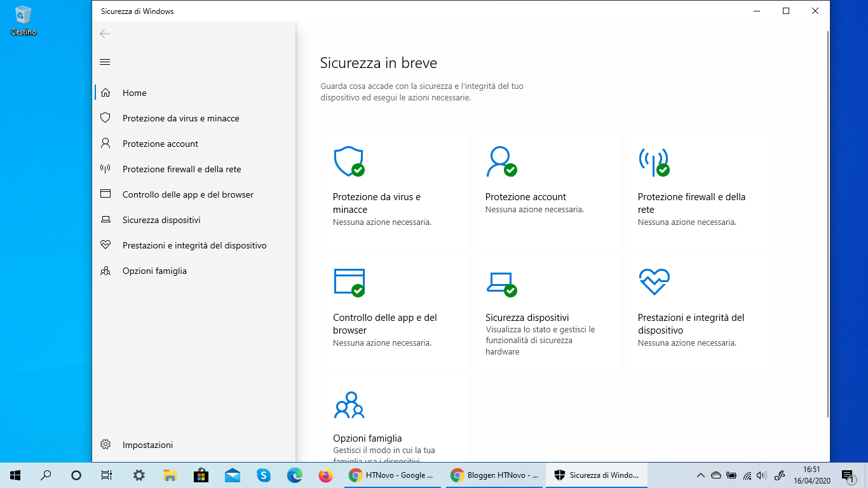Launch Mail app from taskbar
This screenshot has height=488, width=868.
(232, 475)
